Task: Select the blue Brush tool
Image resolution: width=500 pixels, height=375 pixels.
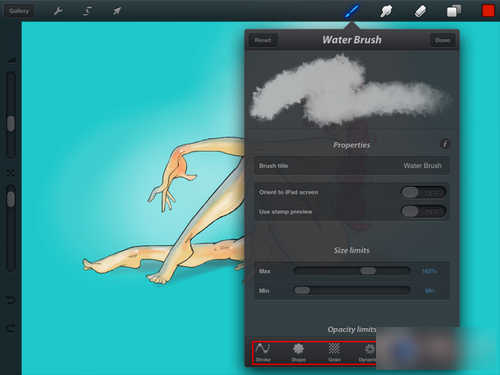Action: click(352, 11)
